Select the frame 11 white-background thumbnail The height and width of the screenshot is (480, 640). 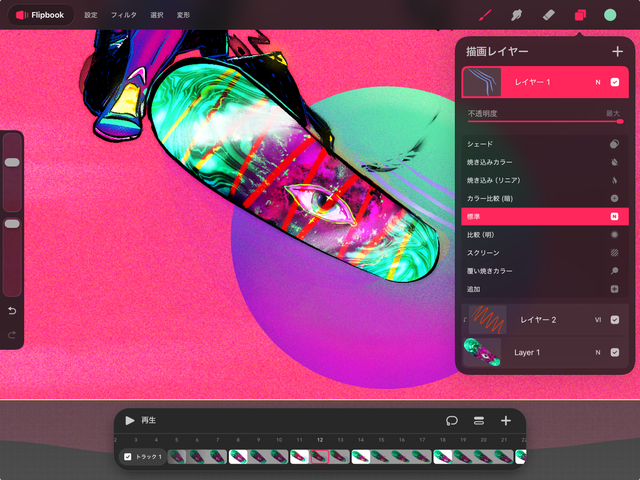coord(300,457)
